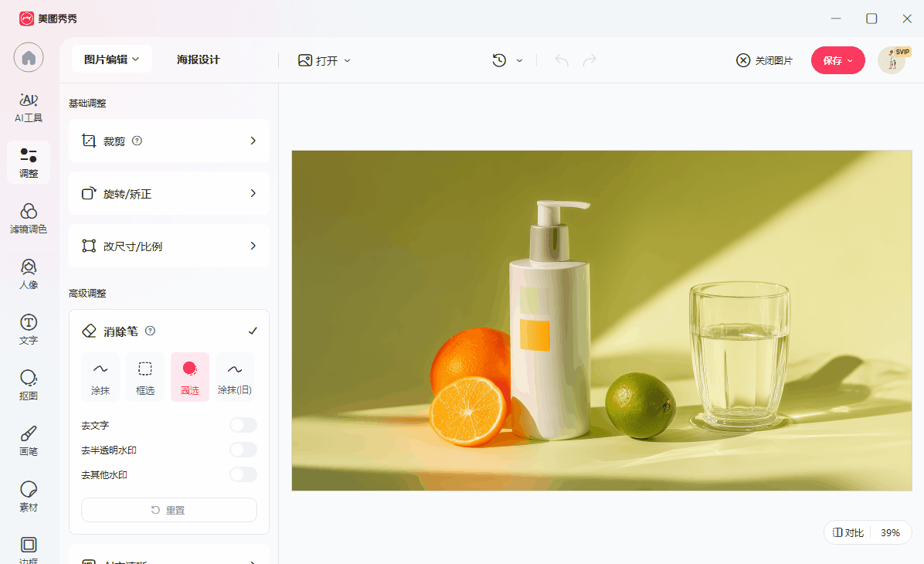Click the home icon in sidebar

coord(29,58)
